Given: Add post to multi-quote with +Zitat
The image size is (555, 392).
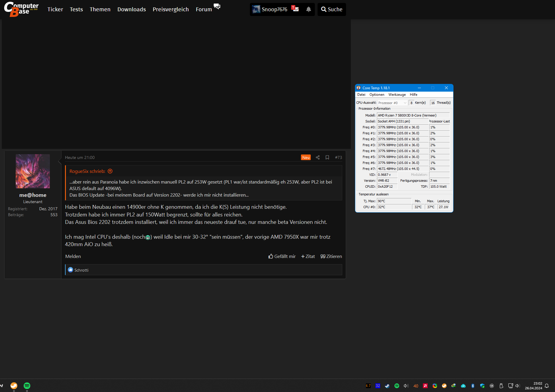Looking at the screenshot, I should click(308, 256).
